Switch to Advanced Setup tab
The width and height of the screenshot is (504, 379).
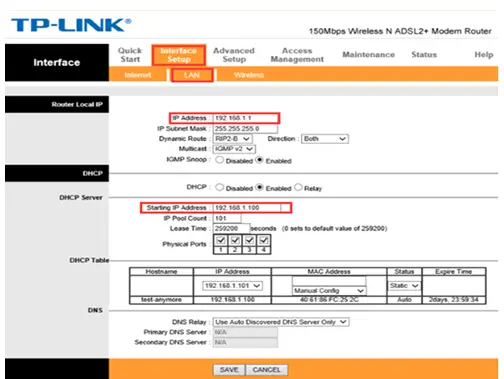click(x=234, y=55)
